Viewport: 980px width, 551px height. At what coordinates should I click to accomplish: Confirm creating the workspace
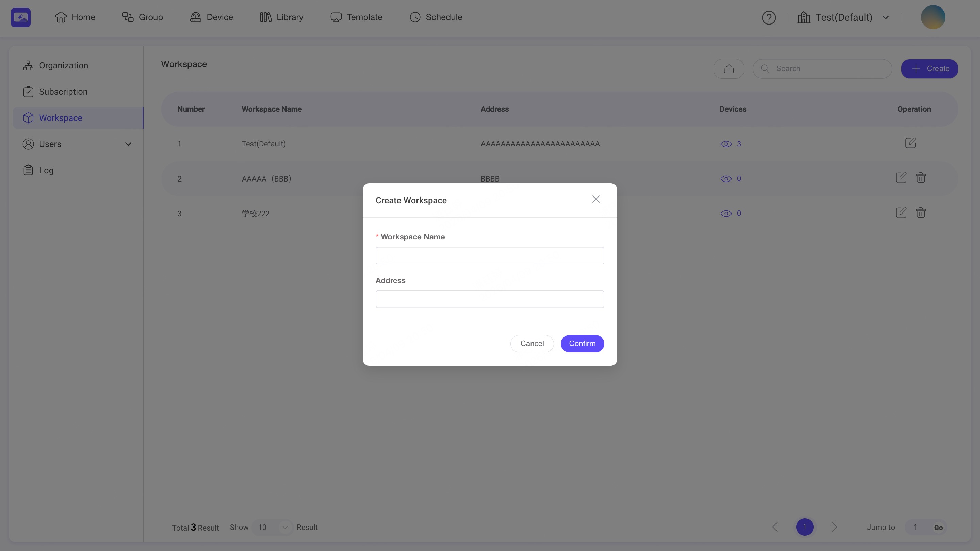tap(582, 344)
